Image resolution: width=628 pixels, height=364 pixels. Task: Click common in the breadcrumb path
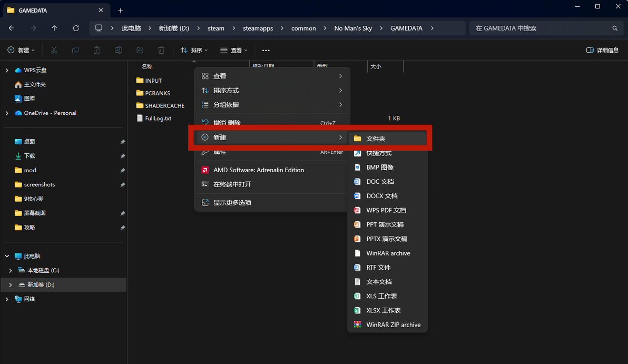coord(303,28)
